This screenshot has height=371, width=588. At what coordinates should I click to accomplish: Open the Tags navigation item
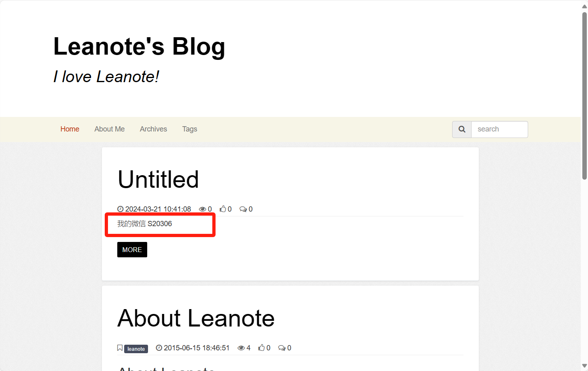190,129
